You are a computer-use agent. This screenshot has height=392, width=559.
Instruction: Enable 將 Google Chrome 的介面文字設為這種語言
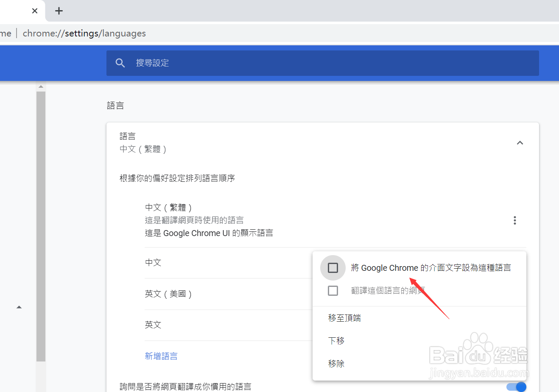(x=333, y=267)
